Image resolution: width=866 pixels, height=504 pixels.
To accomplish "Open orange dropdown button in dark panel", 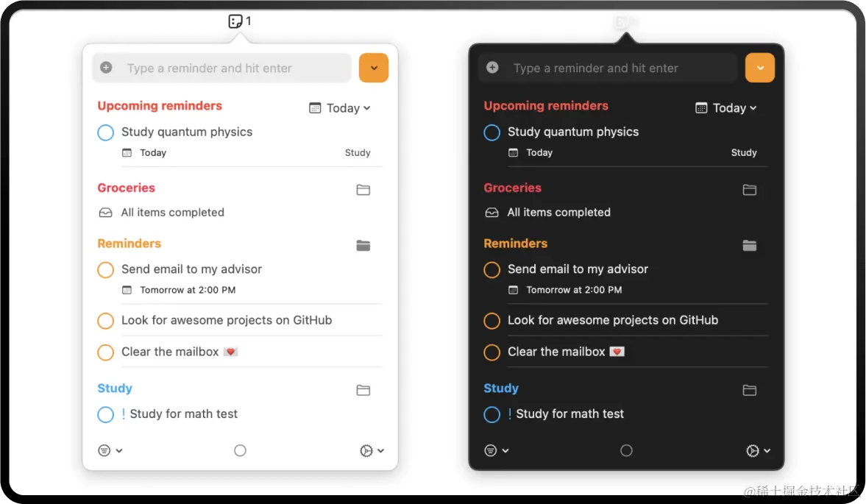I will [x=760, y=68].
